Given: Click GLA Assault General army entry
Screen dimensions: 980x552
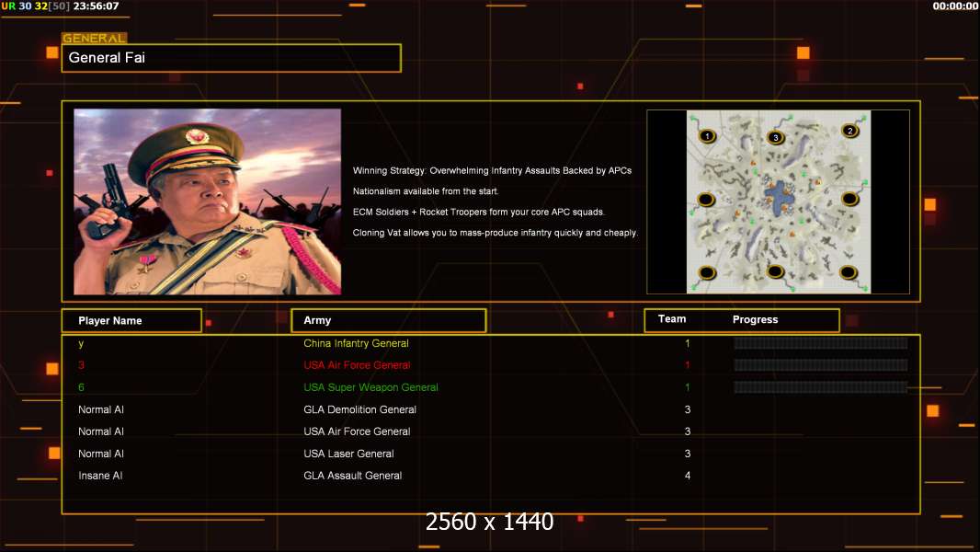Looking at the screenshot, I should [352, 476].
